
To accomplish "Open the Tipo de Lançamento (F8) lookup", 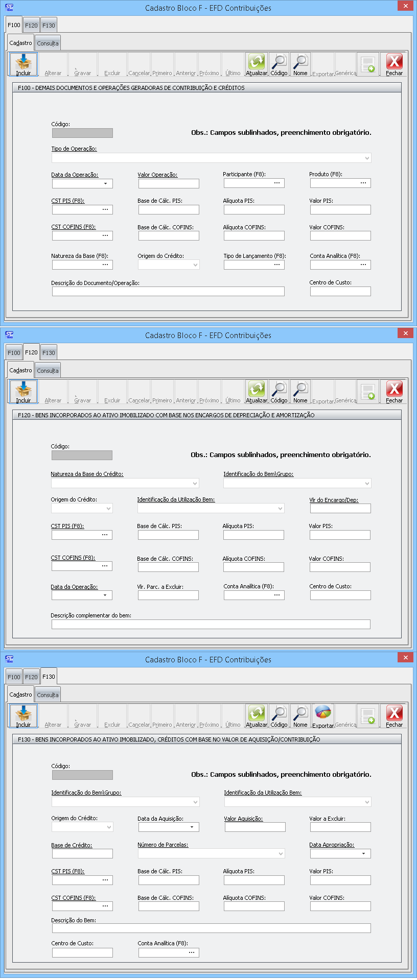I will coord(277,265).
